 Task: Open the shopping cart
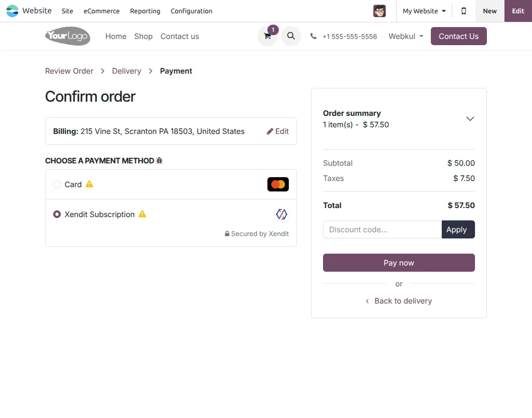pyautogui.click(x=267, y=36)
